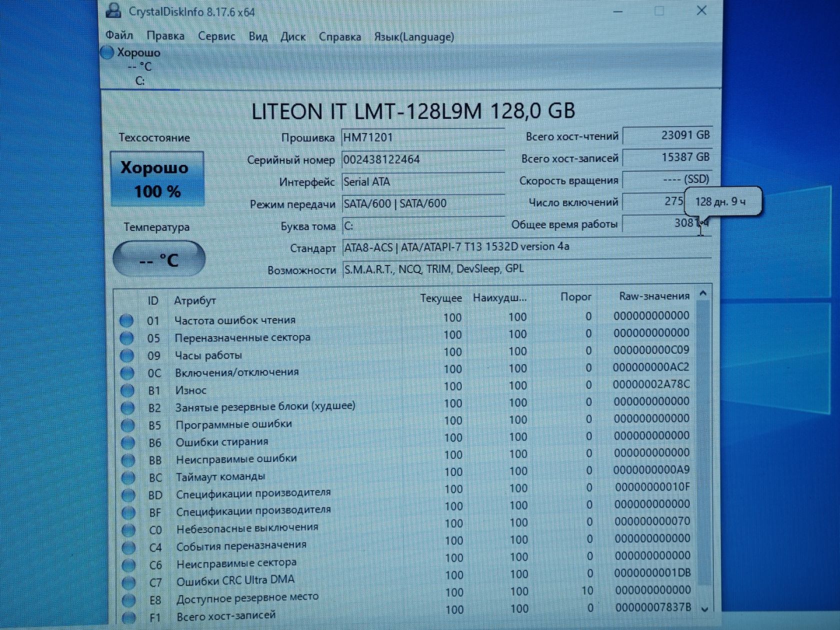Click the Хорошо 100 % health status button
The image size is (840, 630).
[x=157, y=179]
